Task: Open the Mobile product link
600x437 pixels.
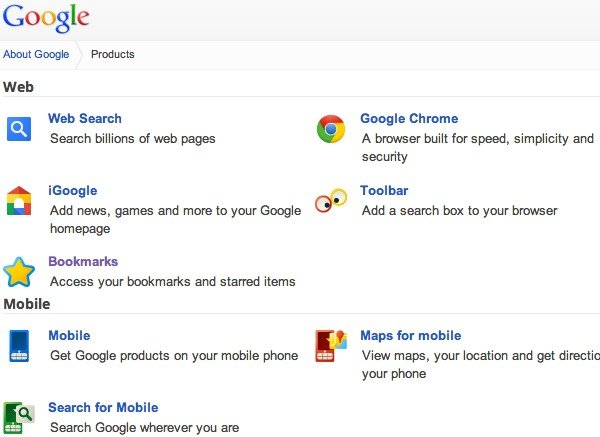Action: click(x=69, y=336)
